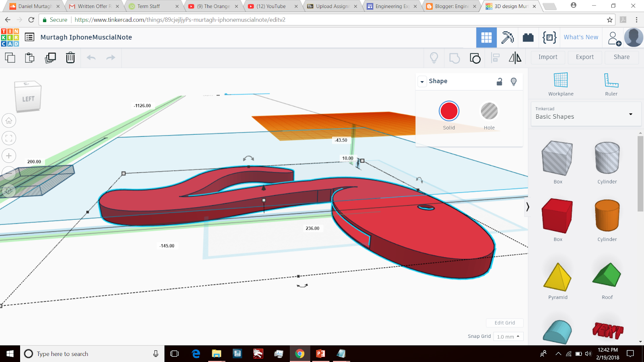Duplicate the selected object
The image size is (644, 362).
[50, 58]
